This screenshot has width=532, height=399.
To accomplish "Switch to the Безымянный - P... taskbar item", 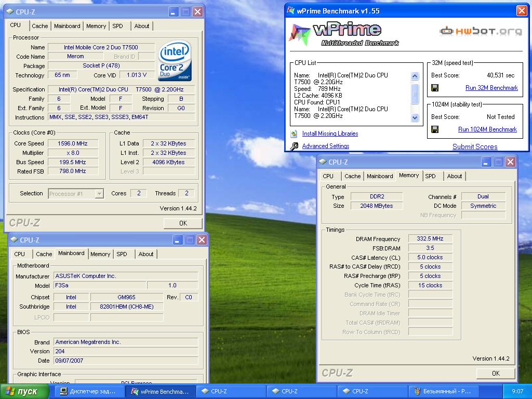I will (443, 392).
